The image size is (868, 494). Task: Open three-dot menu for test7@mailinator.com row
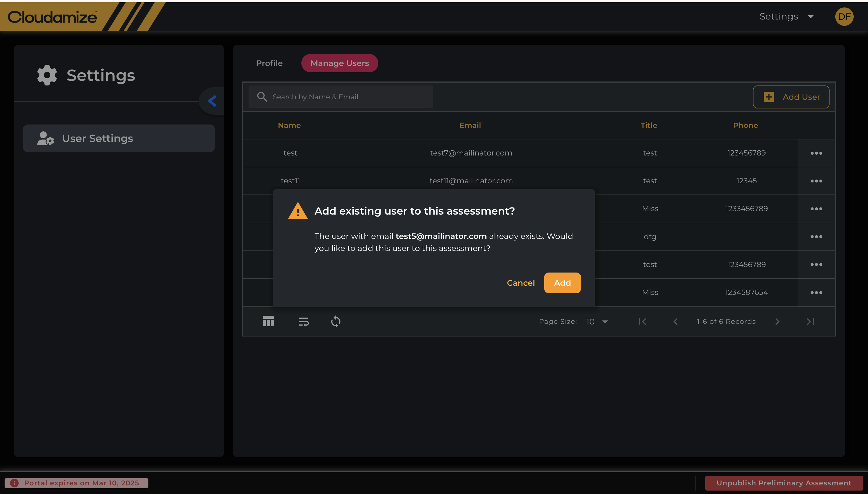click(816, 153)
